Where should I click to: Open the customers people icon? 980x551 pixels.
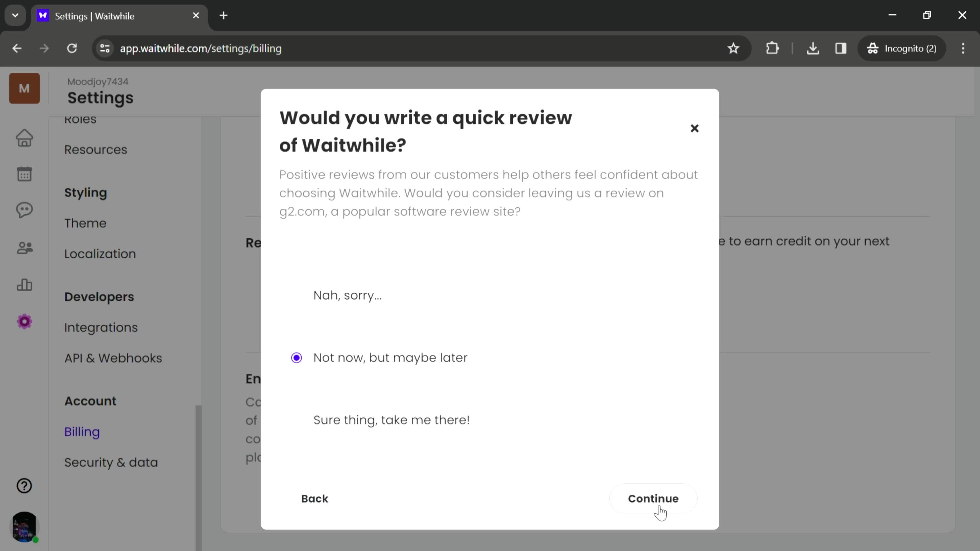coord(24,248)
